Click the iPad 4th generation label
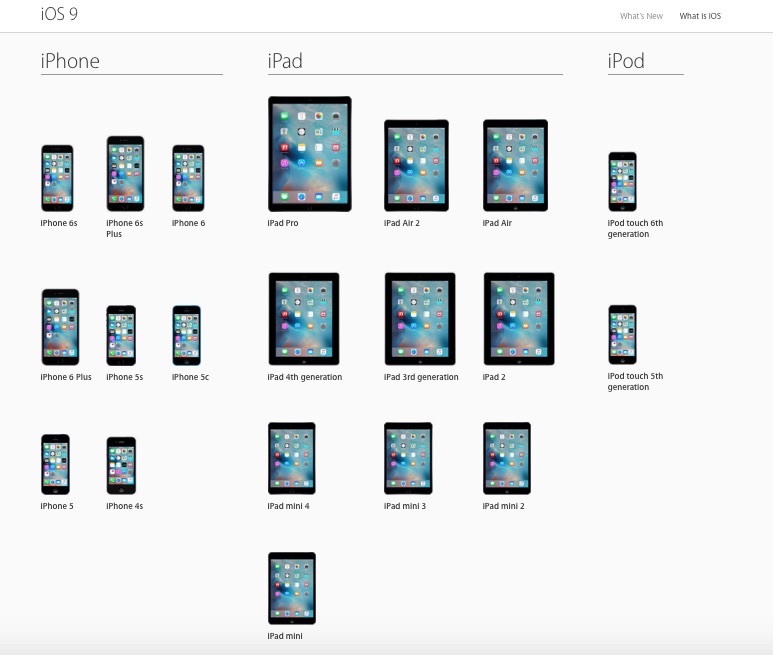The height and width of the screenshot is (655, 773). (305, 377)
